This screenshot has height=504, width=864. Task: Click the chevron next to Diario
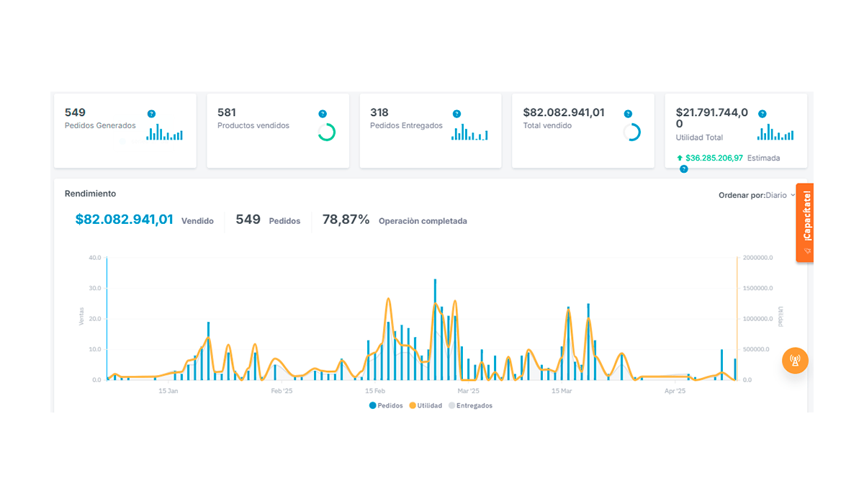pyautogui.click(x=793, y=195)
